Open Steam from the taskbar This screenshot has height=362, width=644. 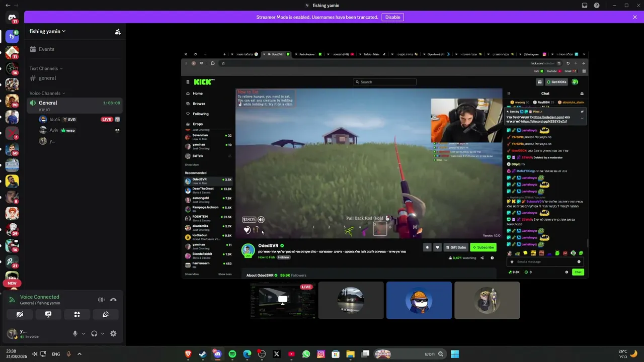(203, 354)
